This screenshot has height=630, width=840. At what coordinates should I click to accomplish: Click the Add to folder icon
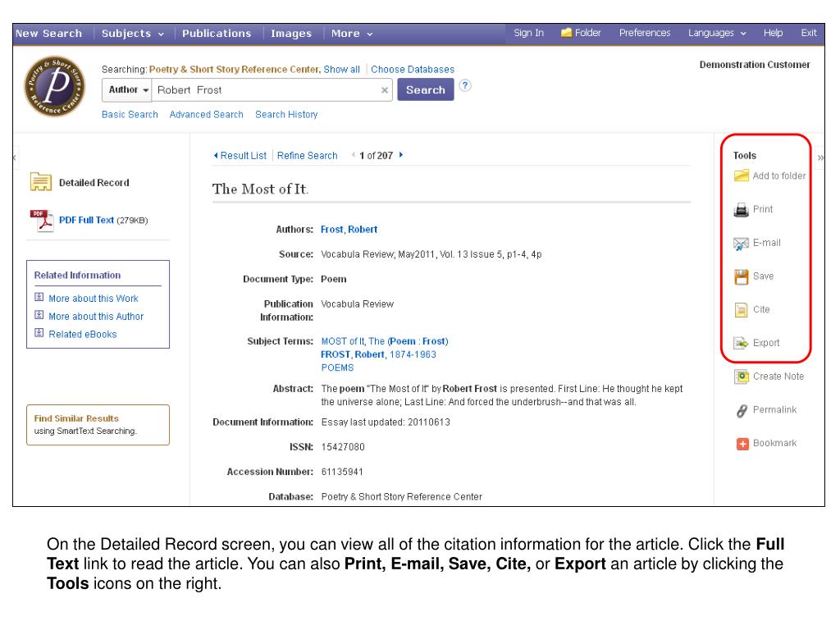pyautogui.click(x=742, y=176)
